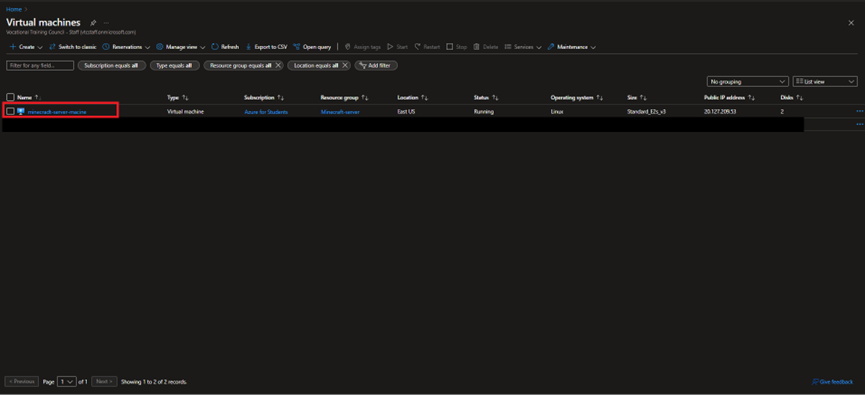
Task: Click Switch to classic
Action: tap(73, 47)
